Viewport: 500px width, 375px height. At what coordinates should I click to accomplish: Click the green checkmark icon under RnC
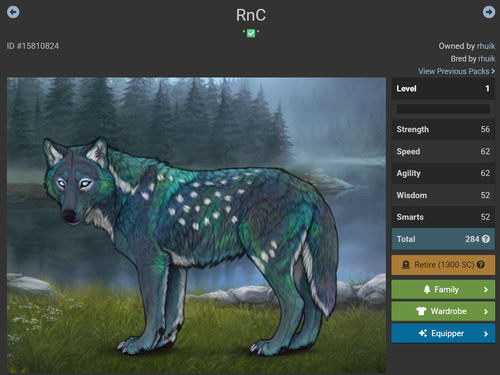click(x=251, y=33)
